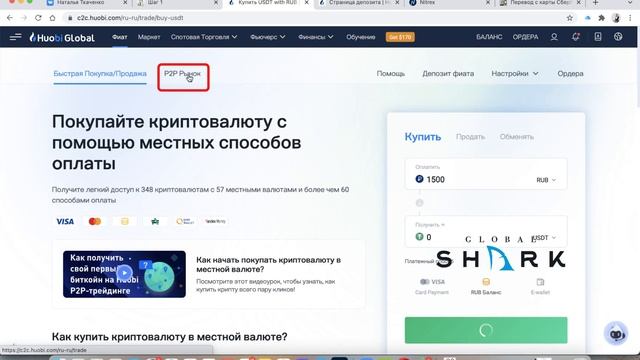Viewport: 640px width, 360px height.
Task: Expand the Фьючерс menu
Action: tap(268, 37)
